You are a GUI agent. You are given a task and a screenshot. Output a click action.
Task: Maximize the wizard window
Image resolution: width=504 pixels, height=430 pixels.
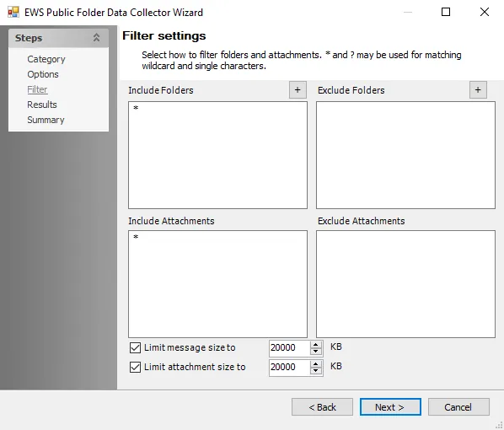click(x=446, y=12)
